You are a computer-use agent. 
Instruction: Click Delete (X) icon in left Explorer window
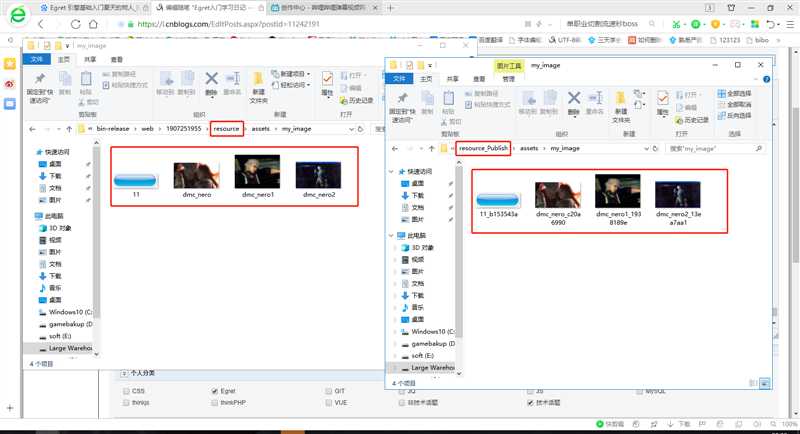(x=211, y=79)
